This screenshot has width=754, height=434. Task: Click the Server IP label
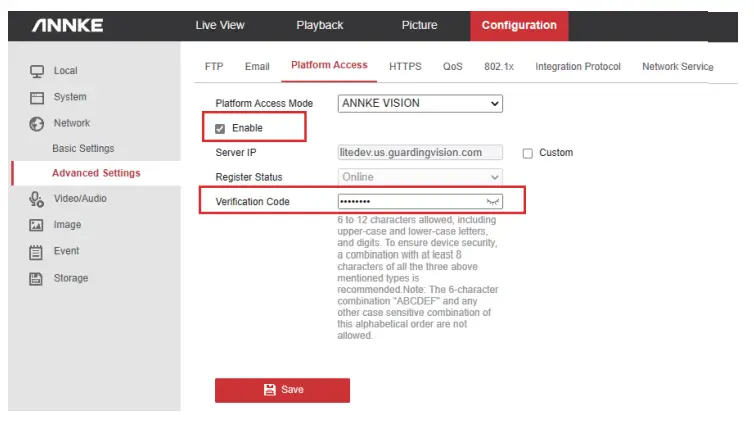point(236,152)
